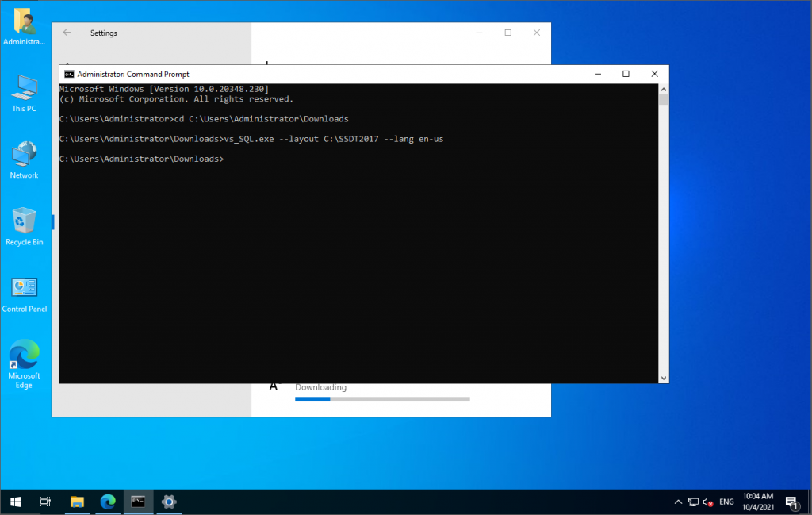The width and height of the screenshot is (812, 515).
Task: Click the muted volume tray icon
Action: (x=708, y=502)
